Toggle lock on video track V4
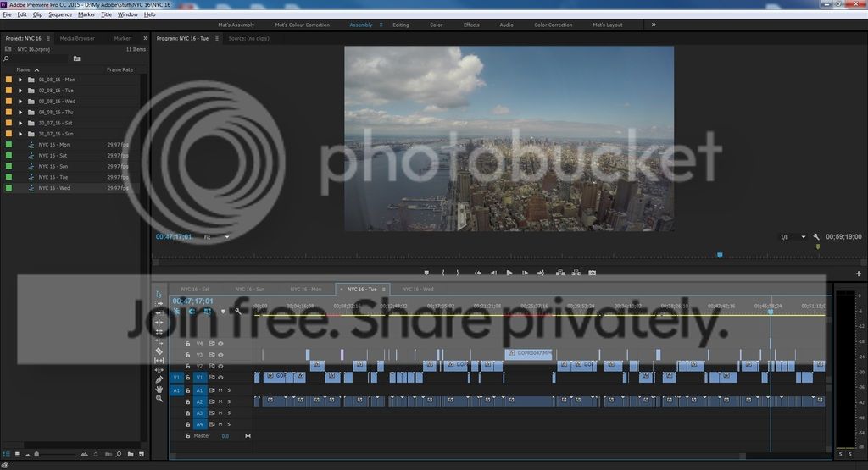868x470 pixels. pos(188,343)
